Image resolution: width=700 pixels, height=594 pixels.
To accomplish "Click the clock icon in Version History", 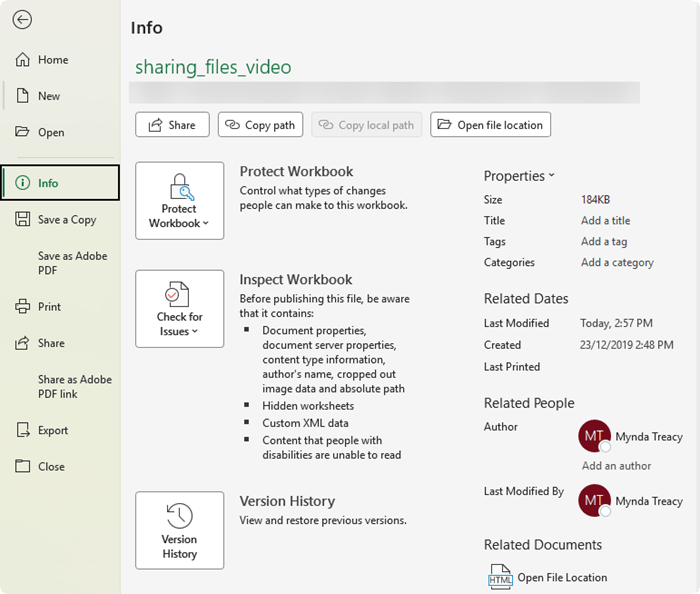I will pos(179,515).
